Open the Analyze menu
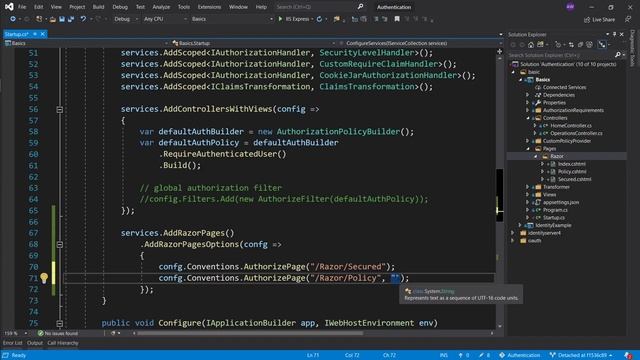Screen dimensions: 640x360 tap(161, 7)
